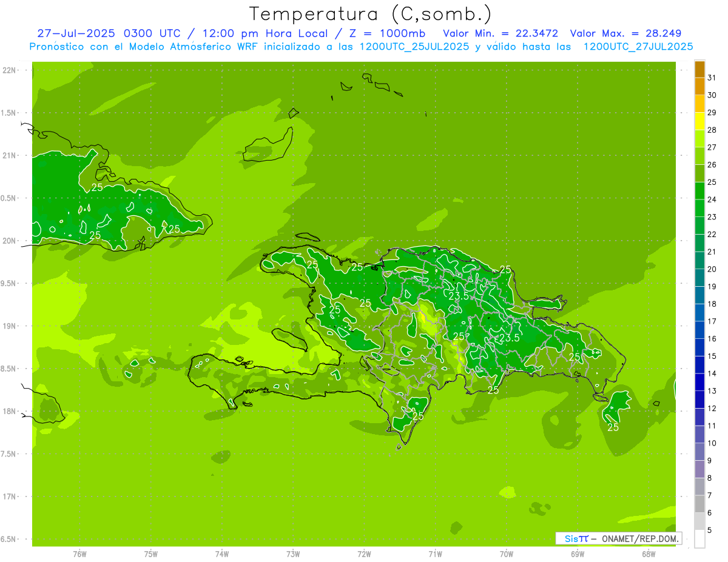Click the "19N" latitude label
Screen dimensions: 728x562
point(10,326)
